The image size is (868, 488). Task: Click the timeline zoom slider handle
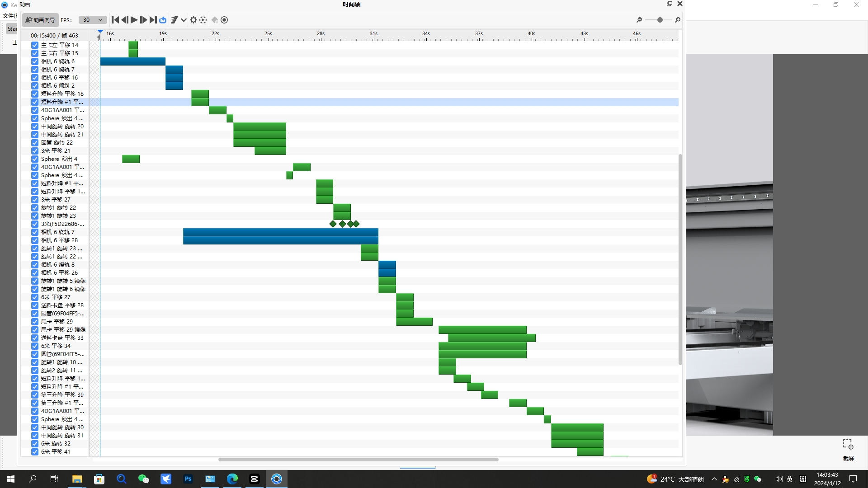click(x=660, y=20)
